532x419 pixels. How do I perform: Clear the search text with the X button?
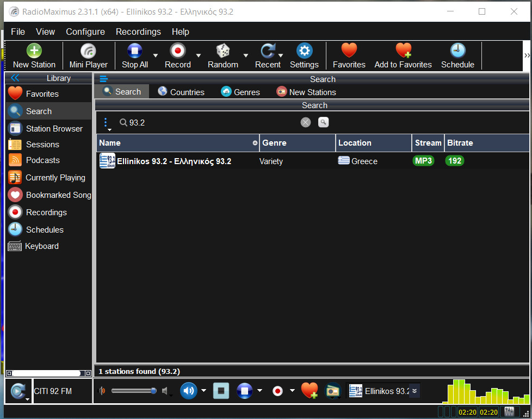(306, 122)
